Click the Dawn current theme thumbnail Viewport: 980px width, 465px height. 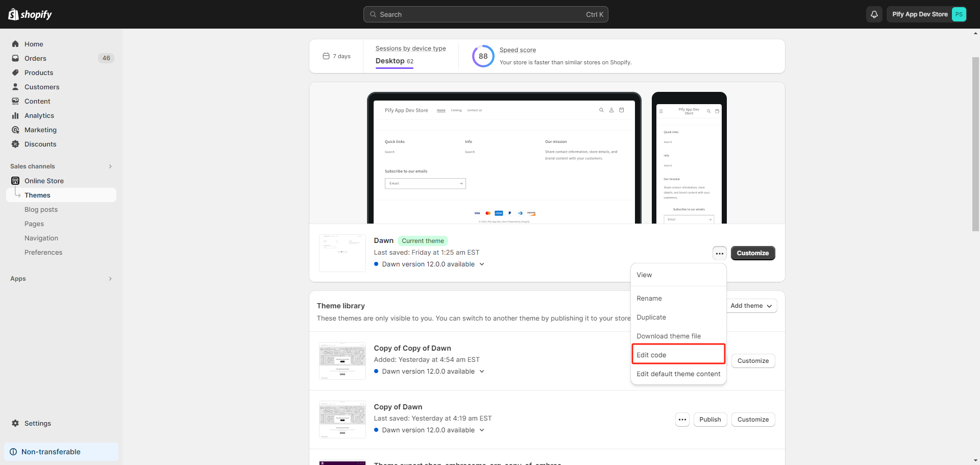coord(342,253)
